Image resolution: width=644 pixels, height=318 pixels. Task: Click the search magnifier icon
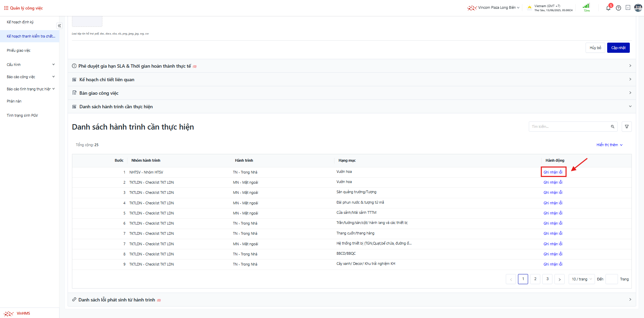[613, 127]
